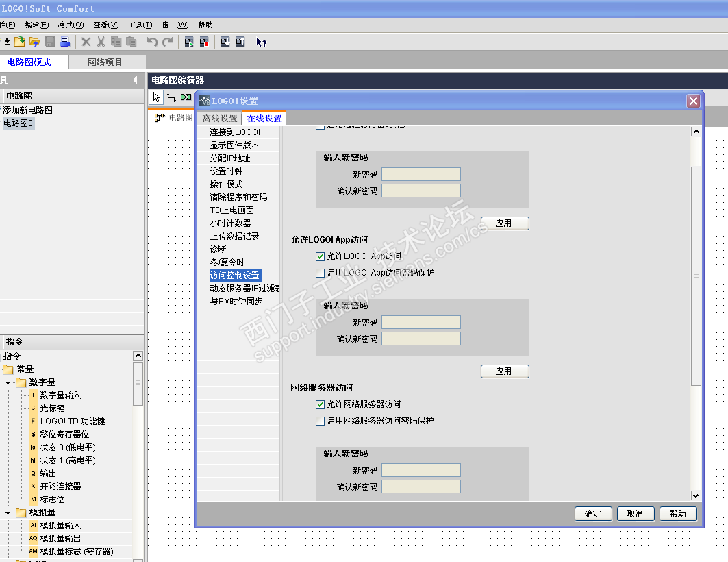Select the 状态 1 (高电平) block
This screenshot has width=728, height=562.
pos(68,461)
